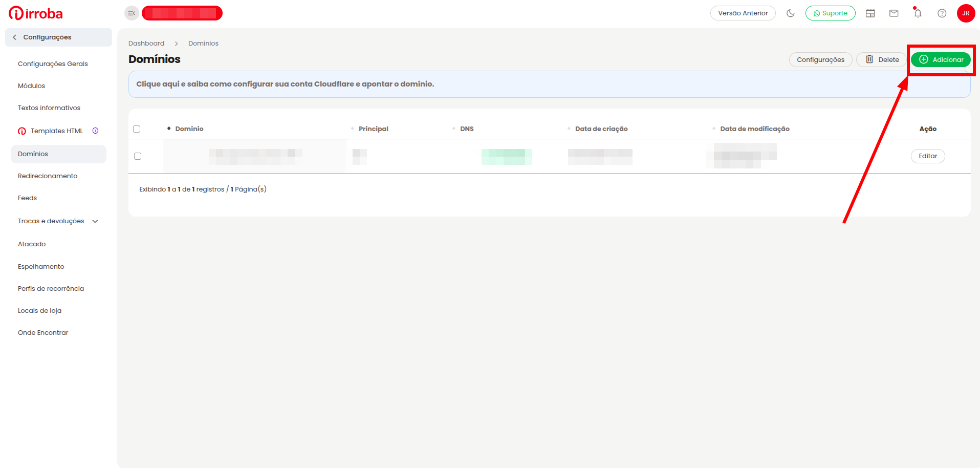The image size is (980, 468).
Task: Check the domain row checkbox
Action: click(x=138, y=156)
